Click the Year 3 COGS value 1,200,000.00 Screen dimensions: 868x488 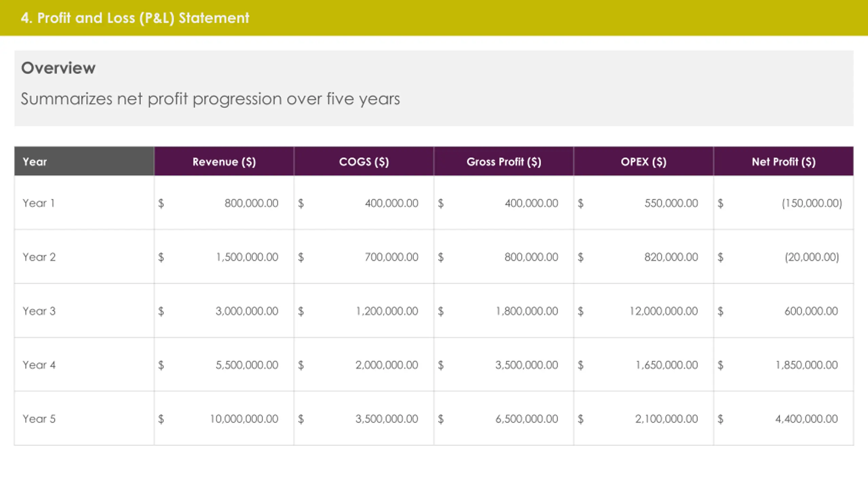tap(387, 311)
